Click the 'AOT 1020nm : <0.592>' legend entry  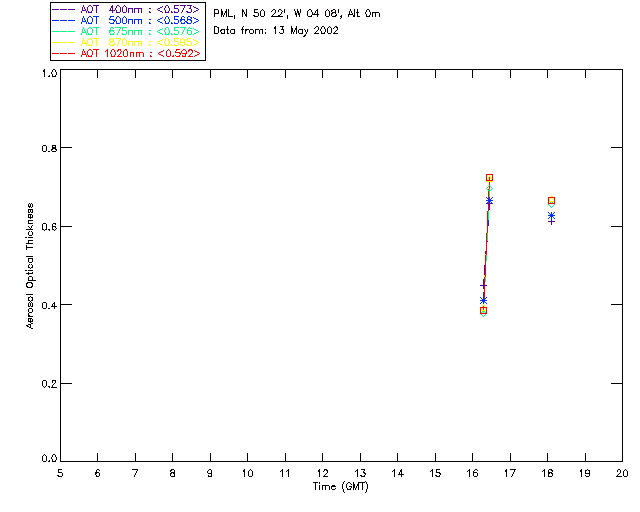point(126,53)
